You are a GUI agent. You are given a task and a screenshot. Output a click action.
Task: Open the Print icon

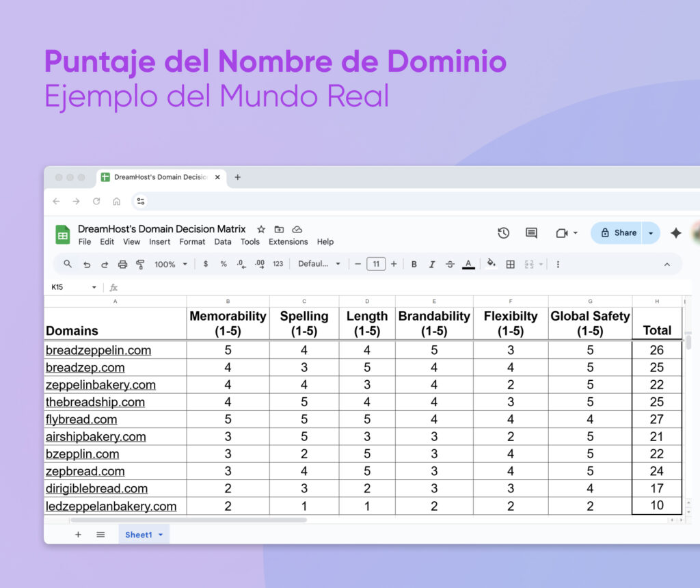[x=123, y=263]
